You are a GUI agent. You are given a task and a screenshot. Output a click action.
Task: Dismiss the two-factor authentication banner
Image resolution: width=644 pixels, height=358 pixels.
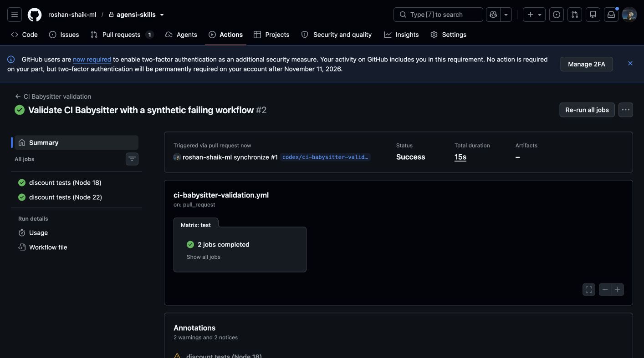[x=630, y=63]
